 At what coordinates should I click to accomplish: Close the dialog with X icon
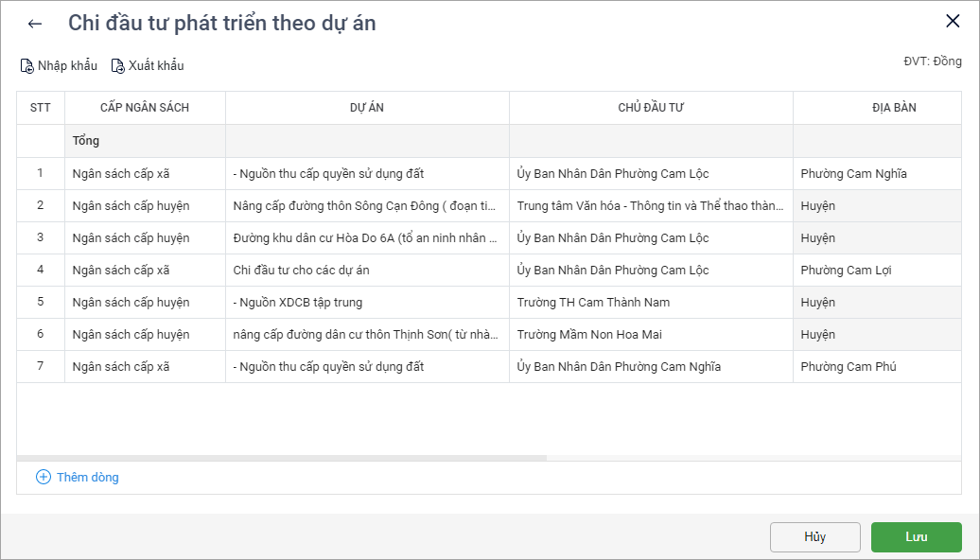point(953,22)
